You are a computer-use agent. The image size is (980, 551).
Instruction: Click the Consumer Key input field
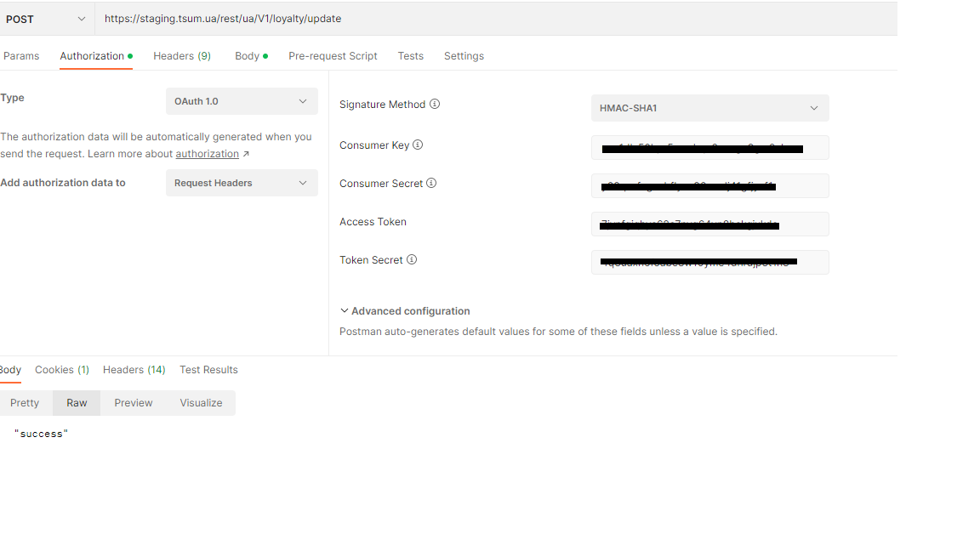710,148
